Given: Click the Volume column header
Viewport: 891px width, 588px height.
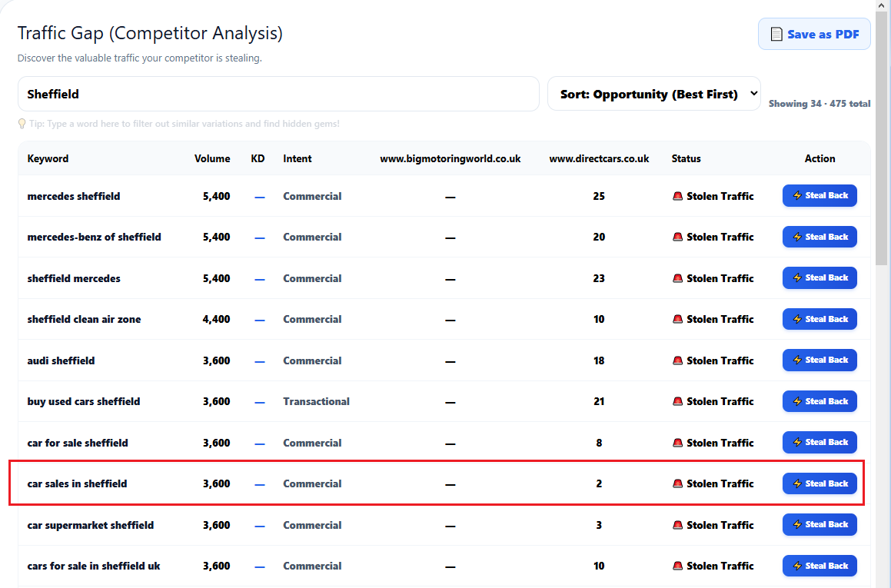Looking at the screenshot, I should 212,158.
